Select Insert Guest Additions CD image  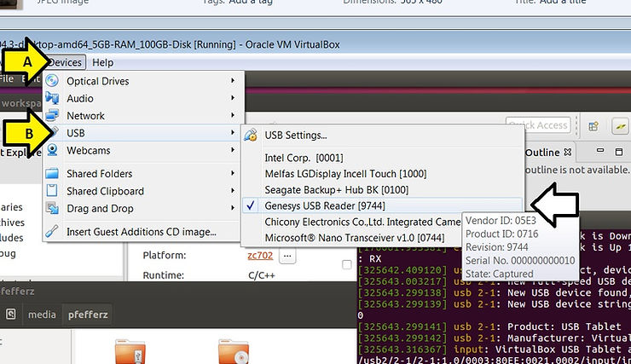click(x=142, y=231)
